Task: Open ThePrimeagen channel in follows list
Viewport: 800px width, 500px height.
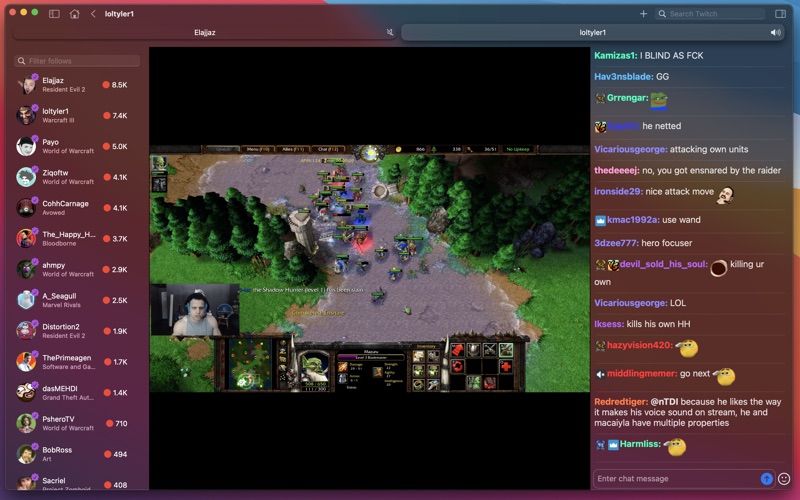Action: tap(77, 362)
